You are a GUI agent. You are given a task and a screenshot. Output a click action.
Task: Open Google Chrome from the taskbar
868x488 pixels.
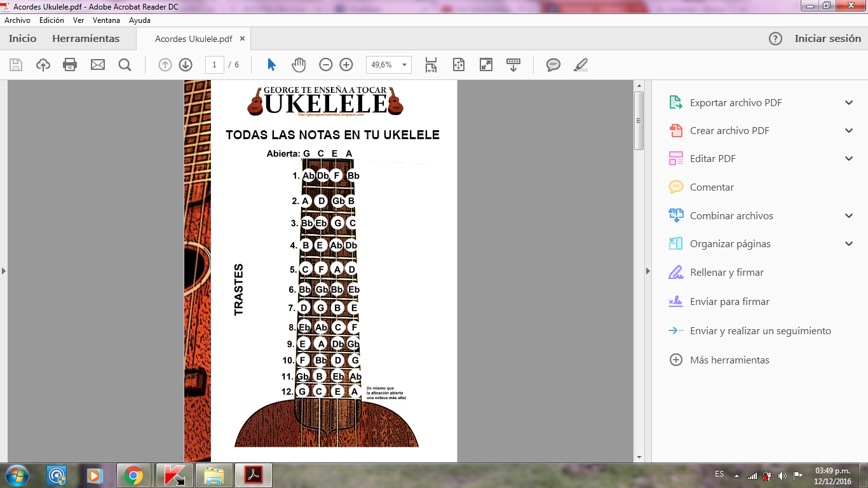[x=133, y=475]
